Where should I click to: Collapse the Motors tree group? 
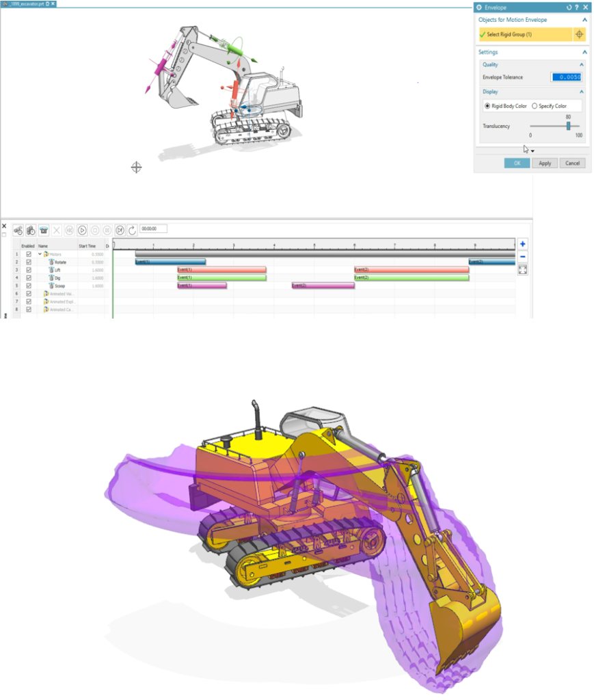point(40,254)
